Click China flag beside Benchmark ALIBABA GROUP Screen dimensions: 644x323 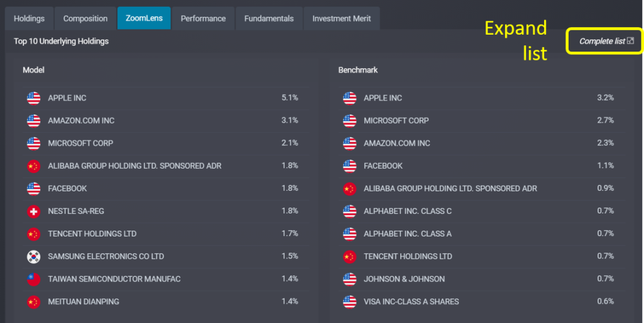(350, 189)
